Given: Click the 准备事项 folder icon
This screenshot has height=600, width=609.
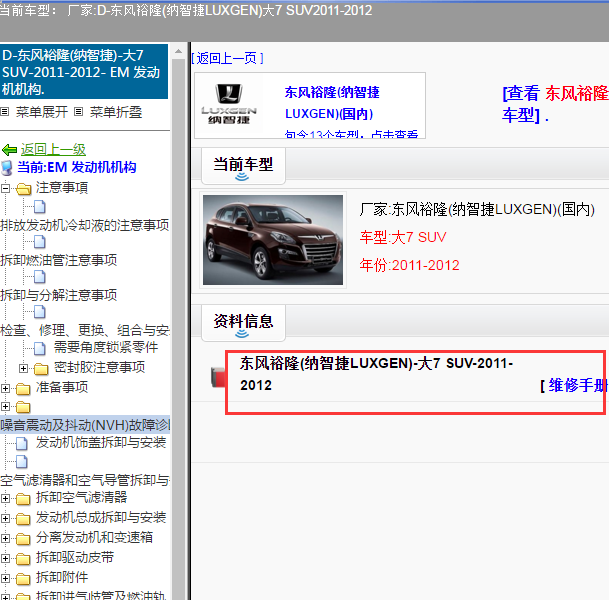Looking at the screenshot, I should tap(23, 389).
